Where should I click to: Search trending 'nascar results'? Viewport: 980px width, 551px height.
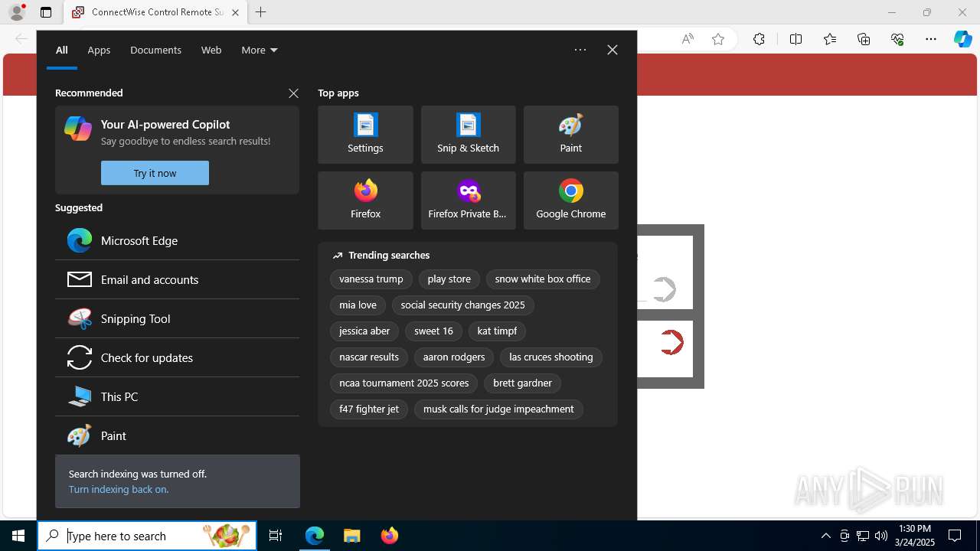tap(369, 357)
